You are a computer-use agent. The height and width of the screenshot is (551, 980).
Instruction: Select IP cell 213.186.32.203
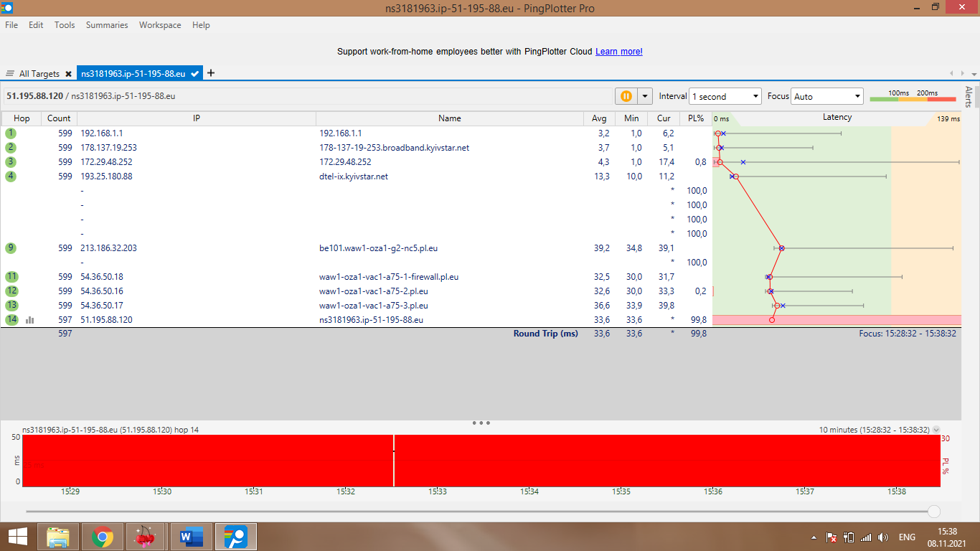coord(108,248)
